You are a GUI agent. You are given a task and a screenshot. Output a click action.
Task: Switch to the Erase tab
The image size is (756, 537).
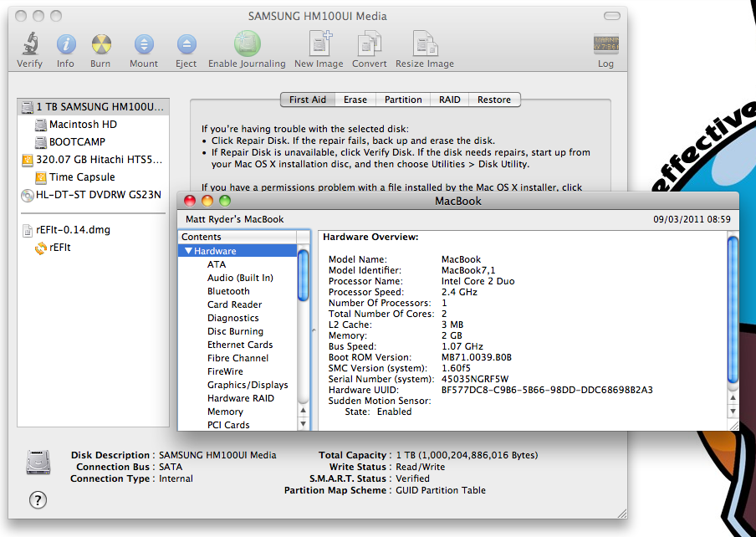point(355,100)
